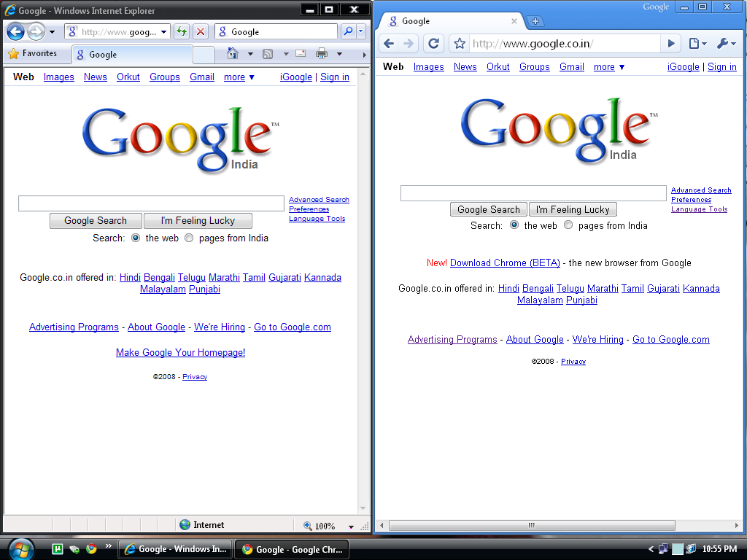Expand 'more' menu in IE Google page

[x=239, y=77]
